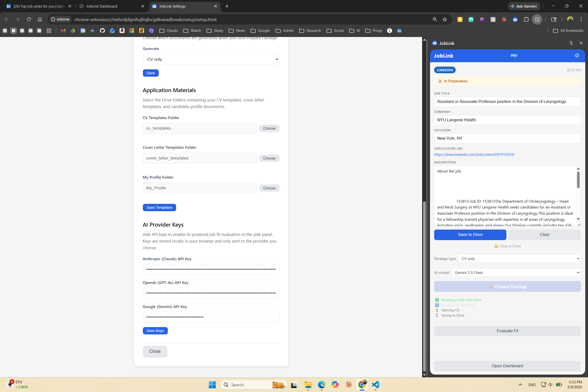Open the Clouds bookmarks folder
The width and height of the screenshot is (588, 392).
click(169, 30)
